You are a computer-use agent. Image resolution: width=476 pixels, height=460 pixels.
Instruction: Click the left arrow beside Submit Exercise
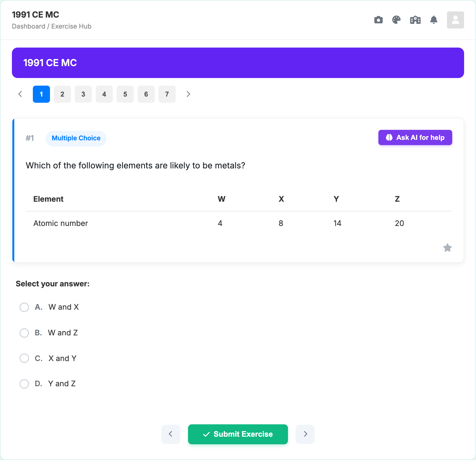point(171,434)
